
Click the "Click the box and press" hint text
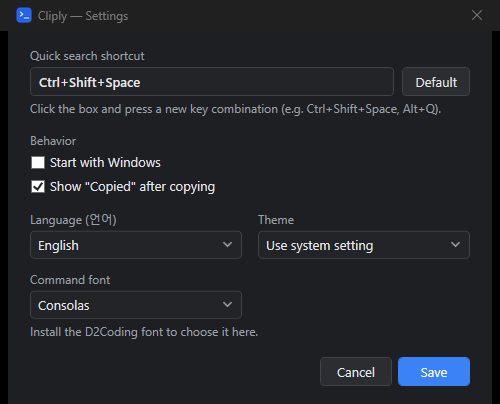tap(236, 109)
